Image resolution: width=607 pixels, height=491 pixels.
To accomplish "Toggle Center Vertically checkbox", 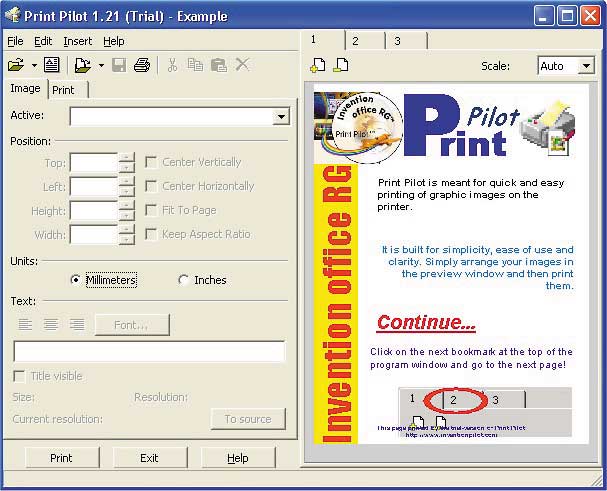I will pos(151,162).
